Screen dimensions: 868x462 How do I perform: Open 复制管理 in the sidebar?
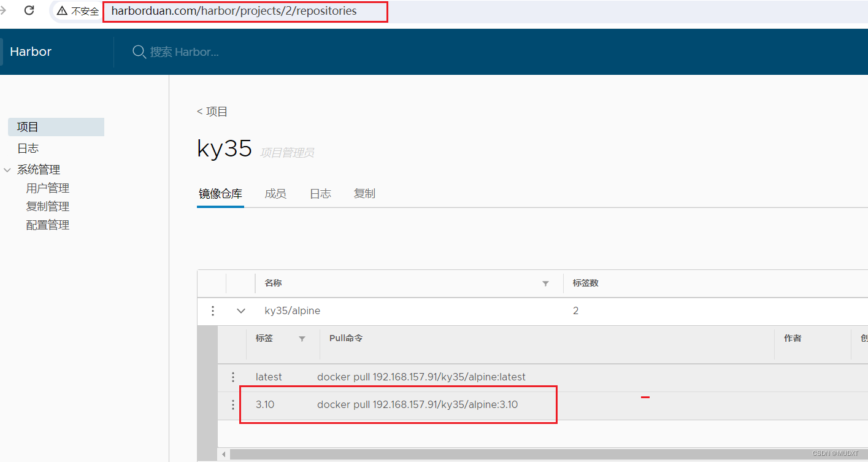[x=48, y=207]
